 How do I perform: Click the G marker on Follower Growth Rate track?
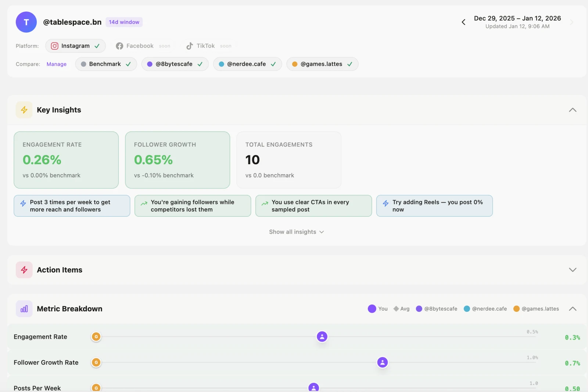click(96, 362)
